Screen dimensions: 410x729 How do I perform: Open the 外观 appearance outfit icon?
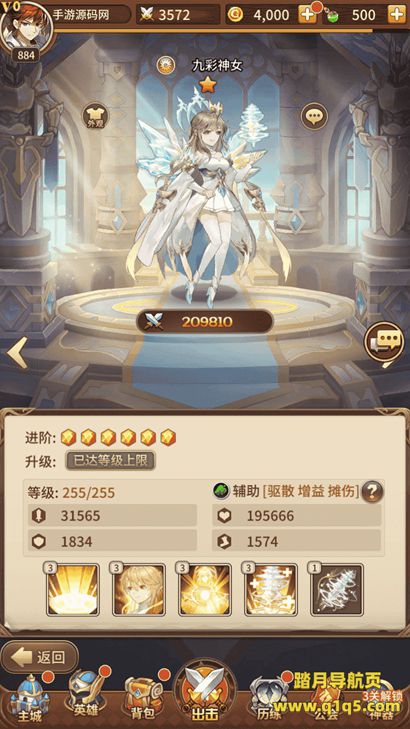click(x=95, y=115)
